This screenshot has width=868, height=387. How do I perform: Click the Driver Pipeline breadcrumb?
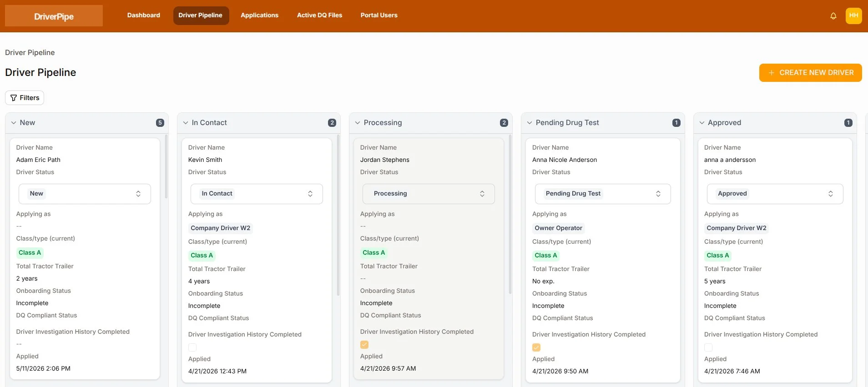[x=30, y=52]
